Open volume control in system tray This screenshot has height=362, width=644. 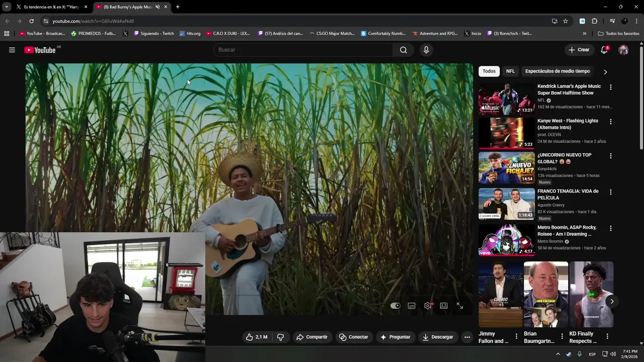coord(613,354)
